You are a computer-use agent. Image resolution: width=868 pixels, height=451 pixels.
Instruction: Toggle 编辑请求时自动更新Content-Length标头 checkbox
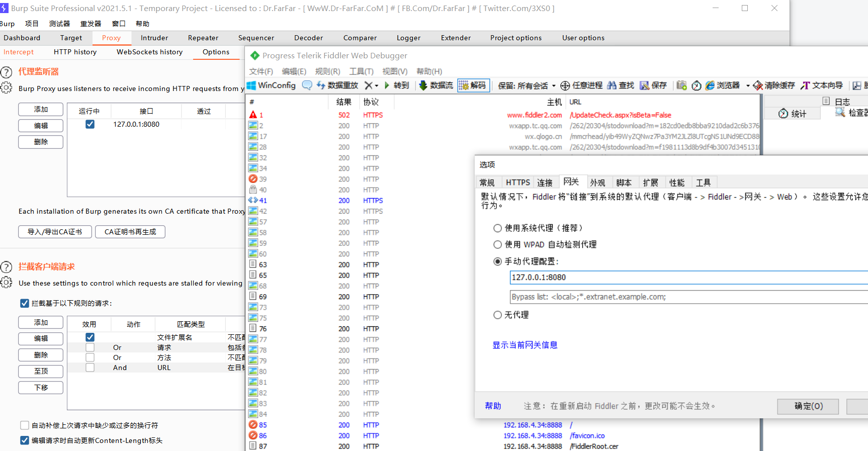pyautogui.click(x=25, y=440)
